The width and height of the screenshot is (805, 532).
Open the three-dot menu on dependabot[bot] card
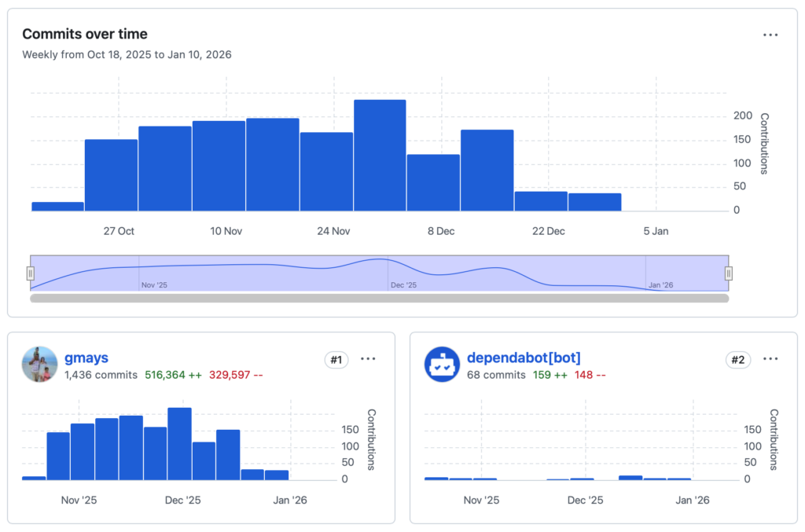tap(770, 359)
